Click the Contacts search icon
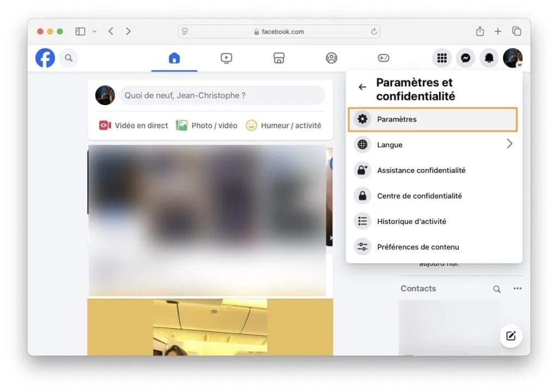Screen dimensions: 558x392 coord(496,288)
